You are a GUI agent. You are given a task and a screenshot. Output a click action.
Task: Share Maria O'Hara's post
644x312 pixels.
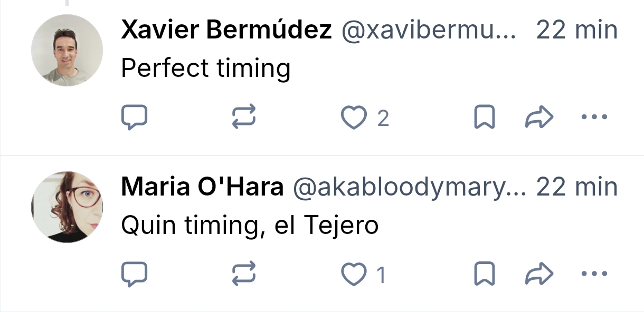539,274
